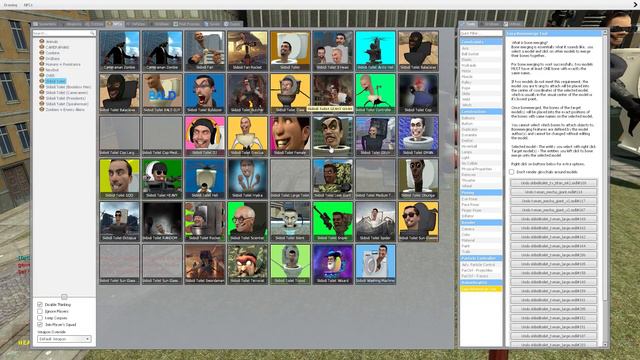Collapse the Render tool category
This screenshot has width=640, height=360.
tap(481, 222)
